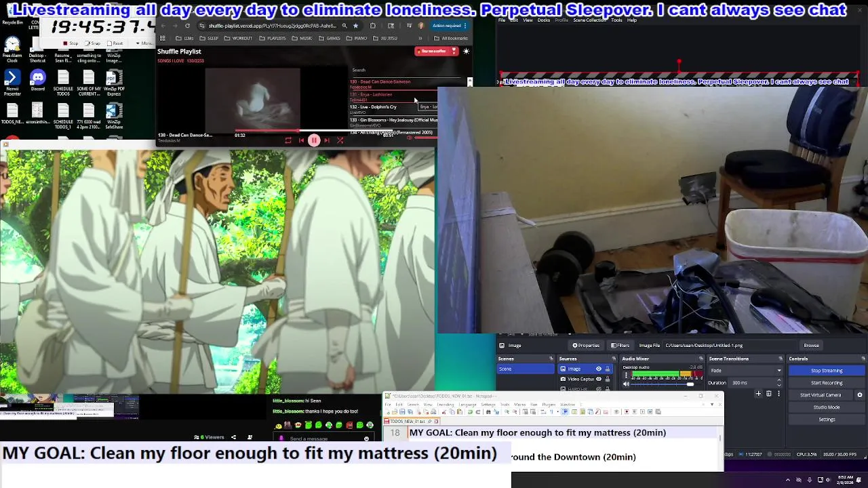Toggle visibility of Video Capture source
This screenshot has width=868, height=488.
[x=599, y=379]
